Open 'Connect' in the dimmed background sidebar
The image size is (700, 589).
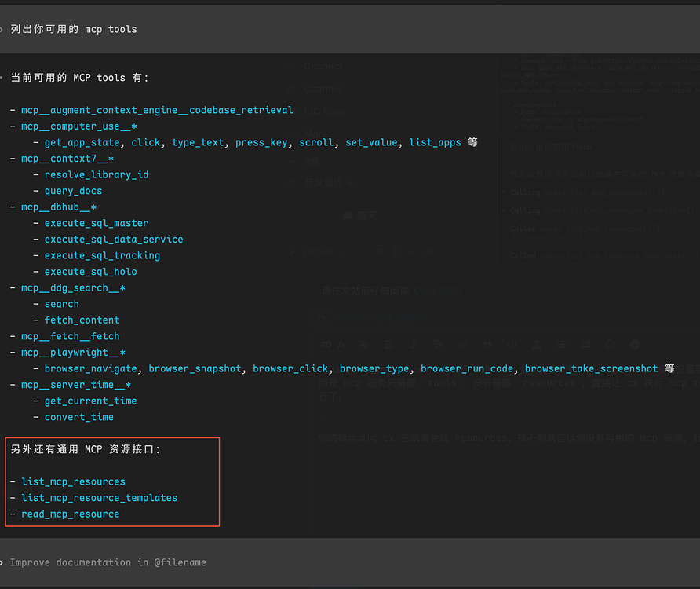(x=323, y=66)
